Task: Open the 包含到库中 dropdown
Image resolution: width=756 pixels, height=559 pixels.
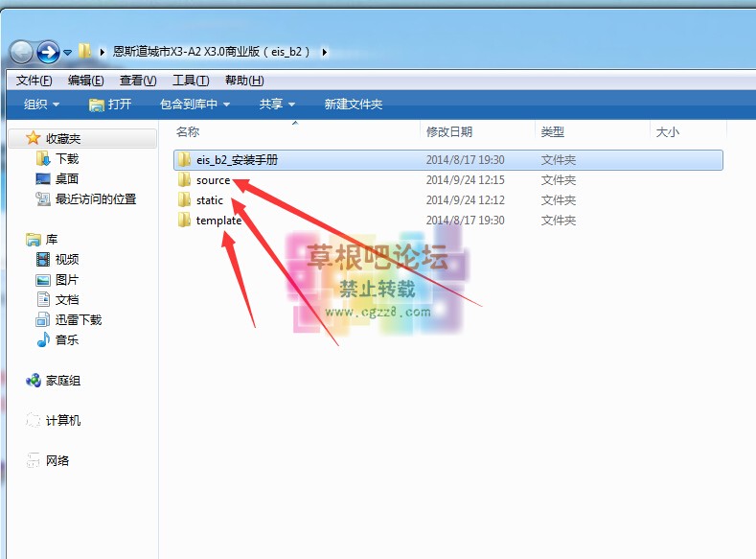Action: coord(195,105)
